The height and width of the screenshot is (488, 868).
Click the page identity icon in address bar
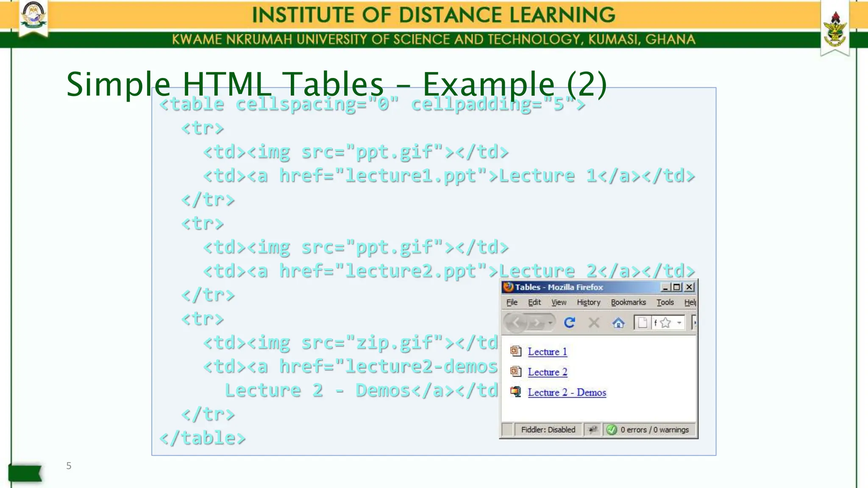(x=642, y=323)
